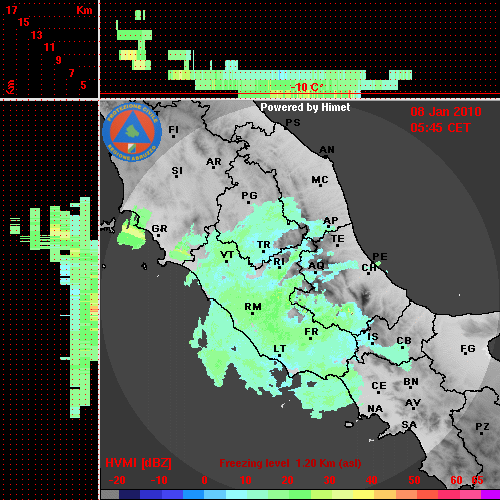Image resolution: width=500 pixels, height=500 pixels.
Task: Click the PE city label on map
Action: (x=380, y=256)
